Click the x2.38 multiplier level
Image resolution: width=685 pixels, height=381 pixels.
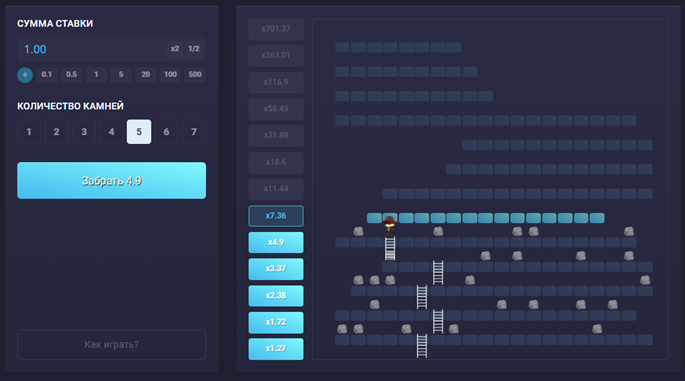[x=276, y=295]
